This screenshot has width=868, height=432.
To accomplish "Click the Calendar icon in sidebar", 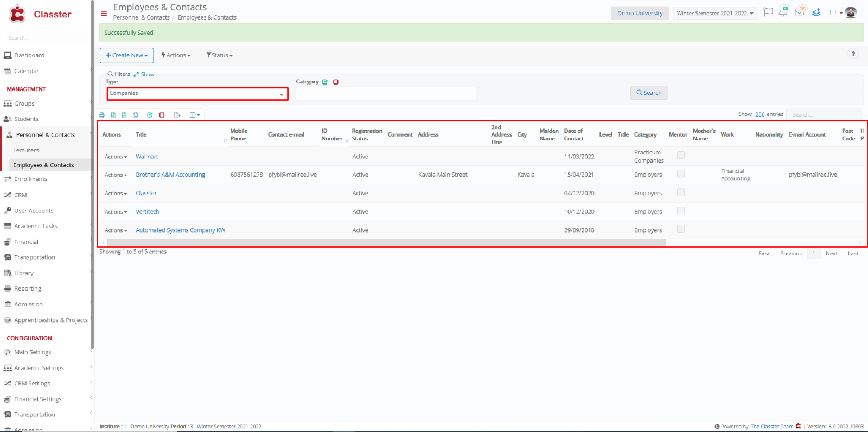I will tap(8, 71).
